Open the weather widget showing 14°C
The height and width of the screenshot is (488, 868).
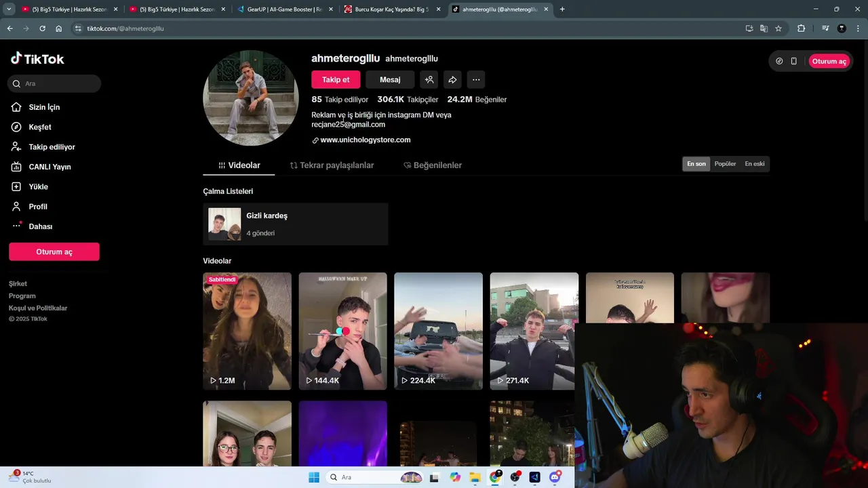(31, 477)
